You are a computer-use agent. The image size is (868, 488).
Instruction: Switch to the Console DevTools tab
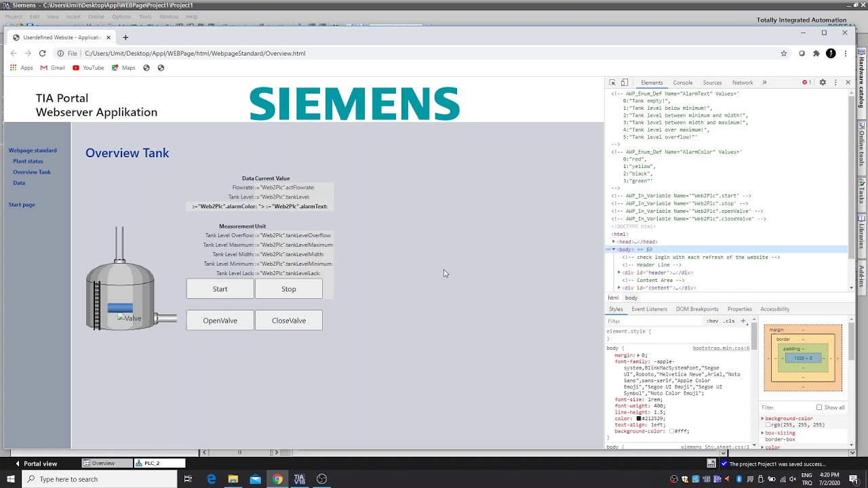coord(683,83)
